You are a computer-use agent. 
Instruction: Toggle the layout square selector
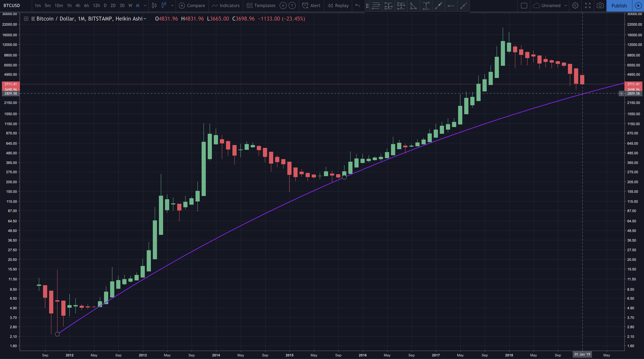coord(524,5)
